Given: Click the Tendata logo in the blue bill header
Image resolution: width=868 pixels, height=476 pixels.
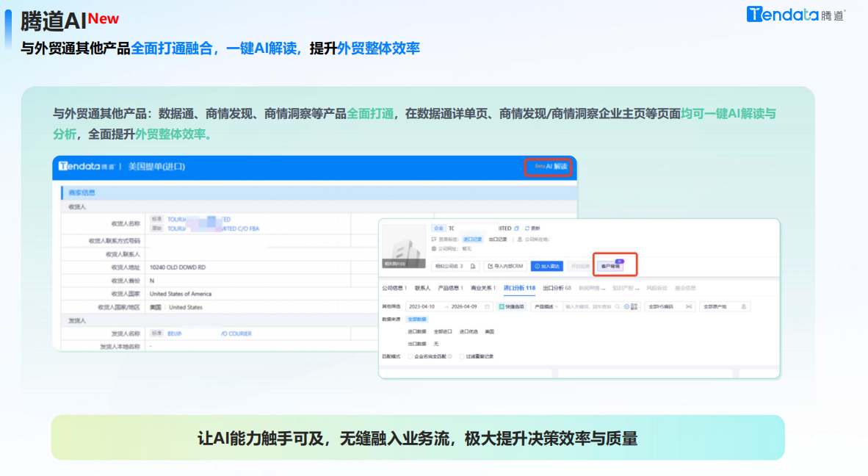Looking at the screenshot, I should point(87,166).
